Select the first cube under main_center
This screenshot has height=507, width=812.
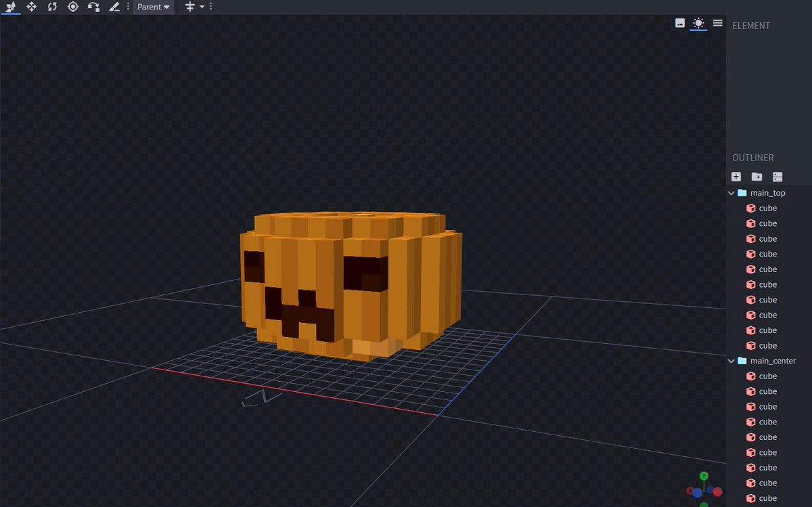coord(769,376)
